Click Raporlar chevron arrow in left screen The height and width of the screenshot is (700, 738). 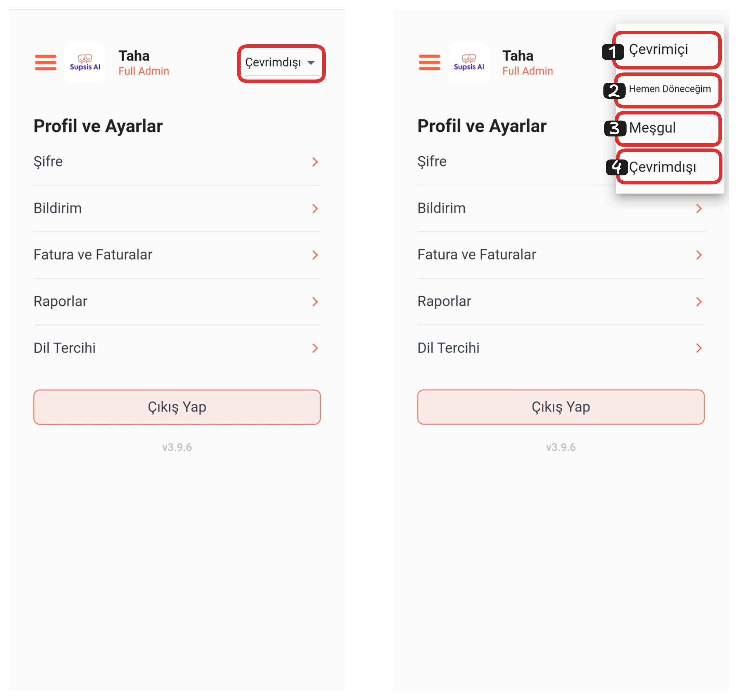[x=315, y=302]
